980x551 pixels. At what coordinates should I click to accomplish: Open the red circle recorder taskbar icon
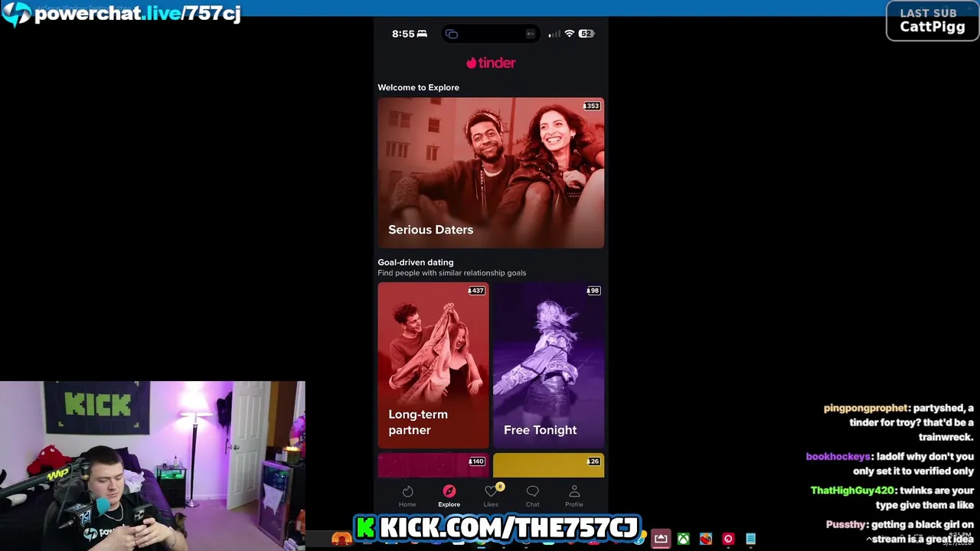coord(728,539)
